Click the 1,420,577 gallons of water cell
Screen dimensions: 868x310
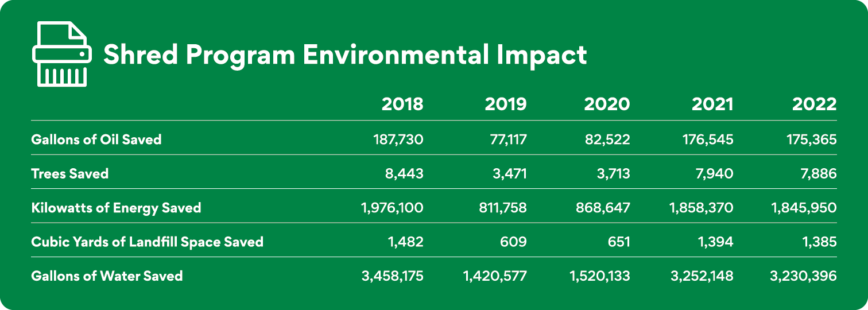tap(495, 276)
